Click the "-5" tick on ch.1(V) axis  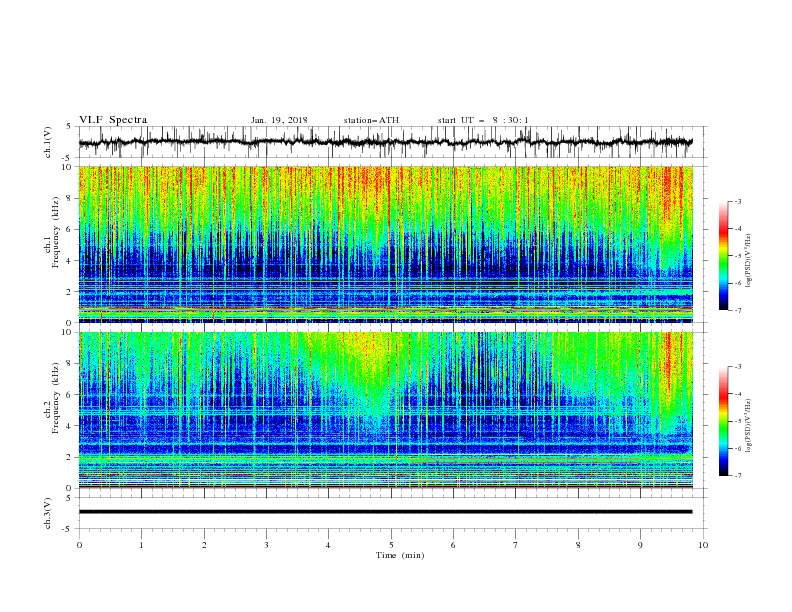(68, 158)
